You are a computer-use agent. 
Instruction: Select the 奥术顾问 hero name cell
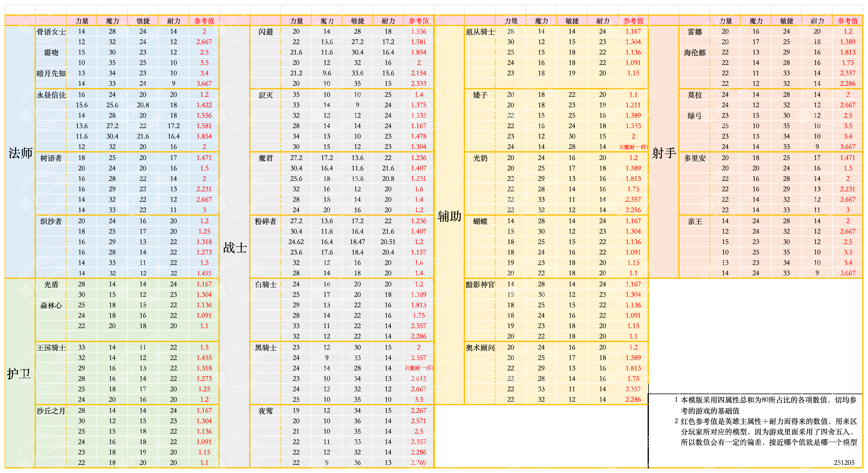480,348
